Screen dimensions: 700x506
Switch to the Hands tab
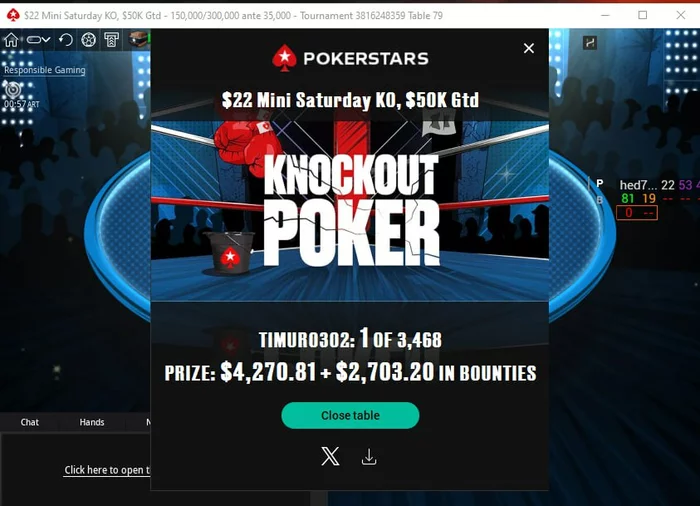pyautogui.click(x=92, y=422)
